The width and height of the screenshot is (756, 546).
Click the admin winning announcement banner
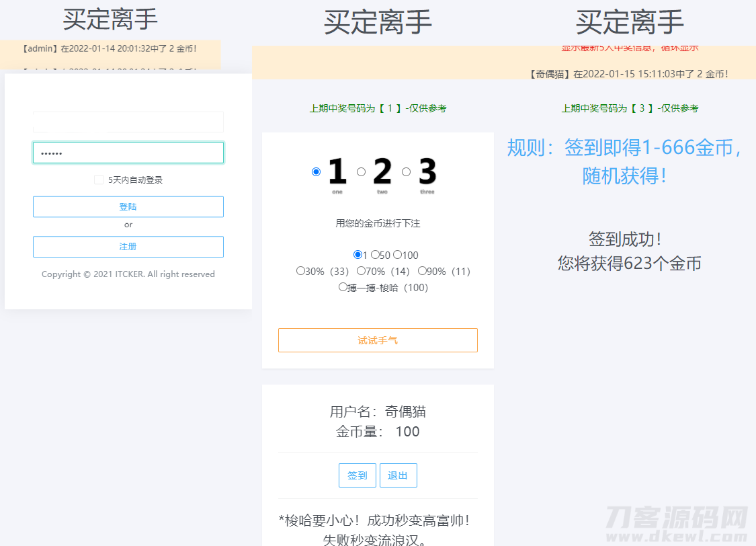110,48
